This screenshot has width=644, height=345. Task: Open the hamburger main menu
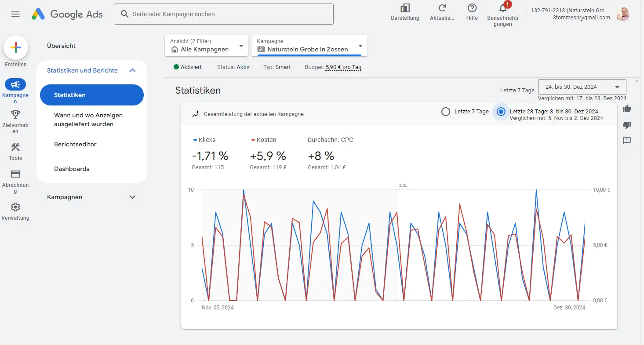[15, 14]
